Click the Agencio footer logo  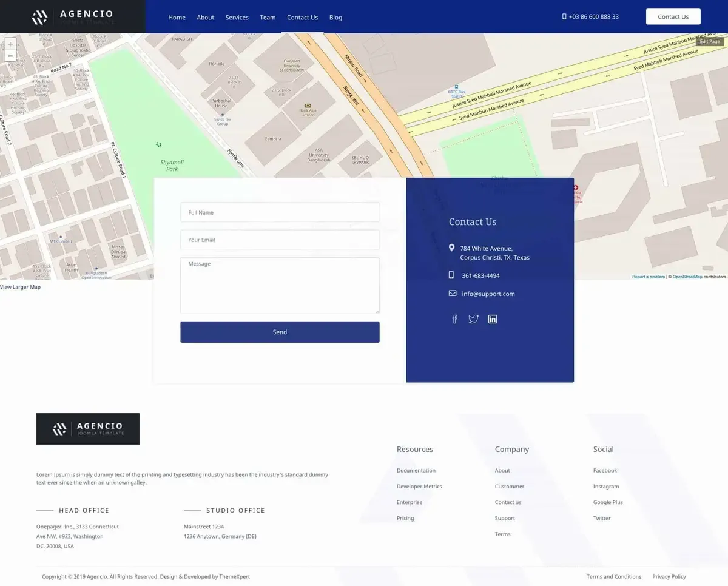pyautogui.click(x=88, y=429)
